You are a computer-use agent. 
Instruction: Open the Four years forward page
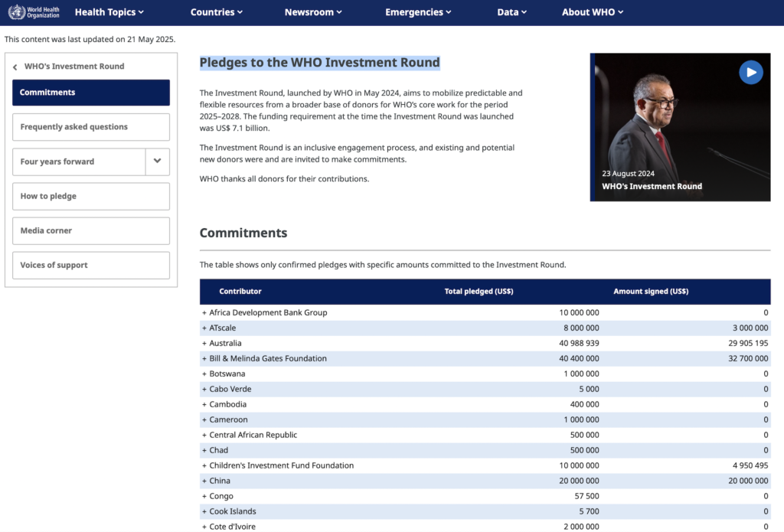click(79, 162)
